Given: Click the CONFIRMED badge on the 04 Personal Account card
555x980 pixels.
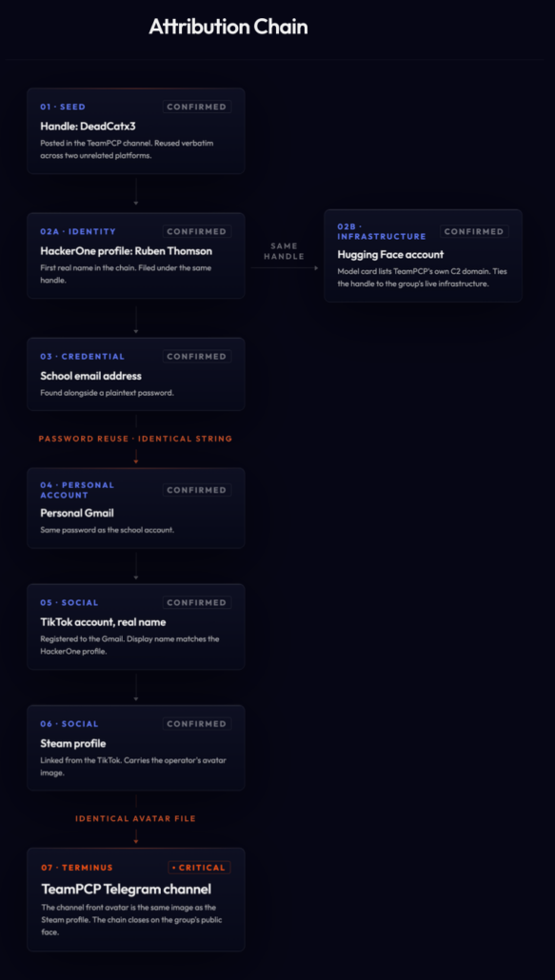Looking at the screenshot, I should [197, 490].
